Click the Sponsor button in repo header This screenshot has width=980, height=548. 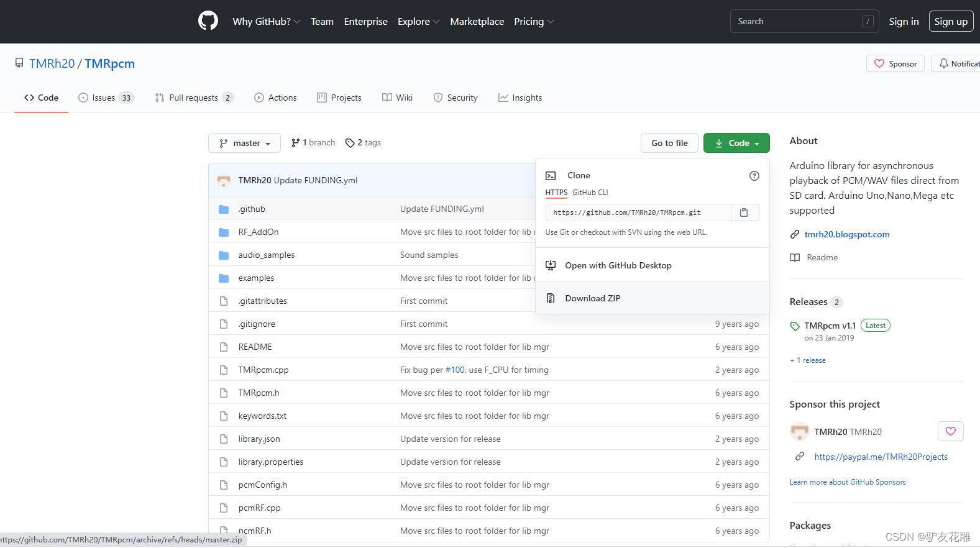click(895, 63)
